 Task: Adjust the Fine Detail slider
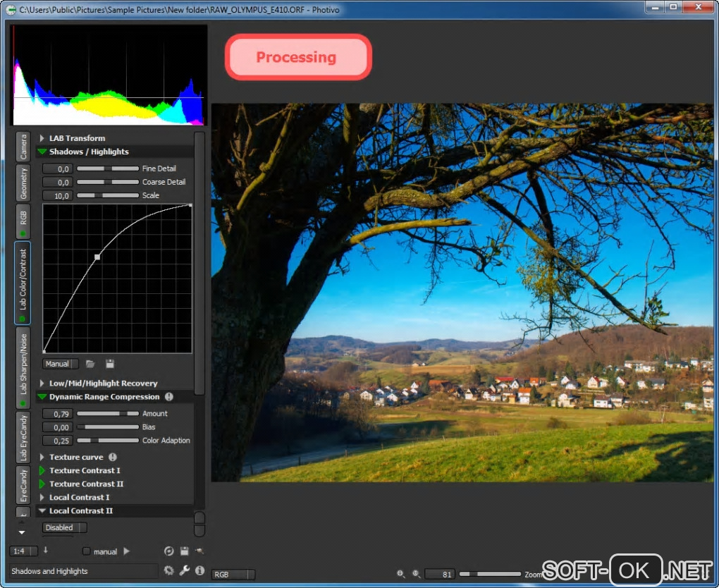[x=108, y=169]
